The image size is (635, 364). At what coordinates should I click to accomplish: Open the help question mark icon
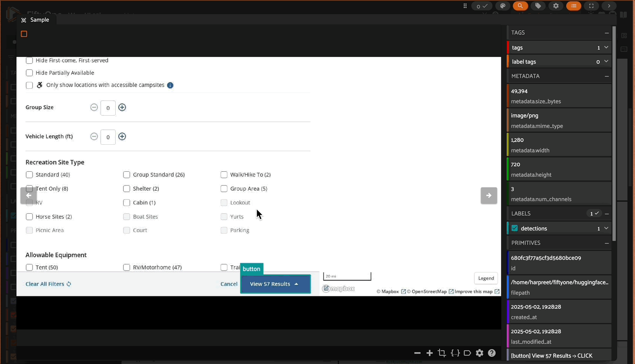tap(492, 353)
